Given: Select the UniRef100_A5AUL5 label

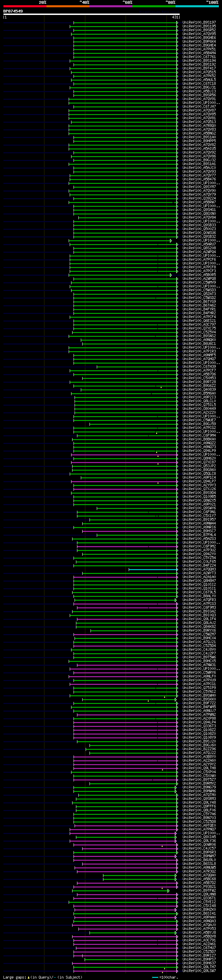Looking at the screenshot, I should [199, 80].
